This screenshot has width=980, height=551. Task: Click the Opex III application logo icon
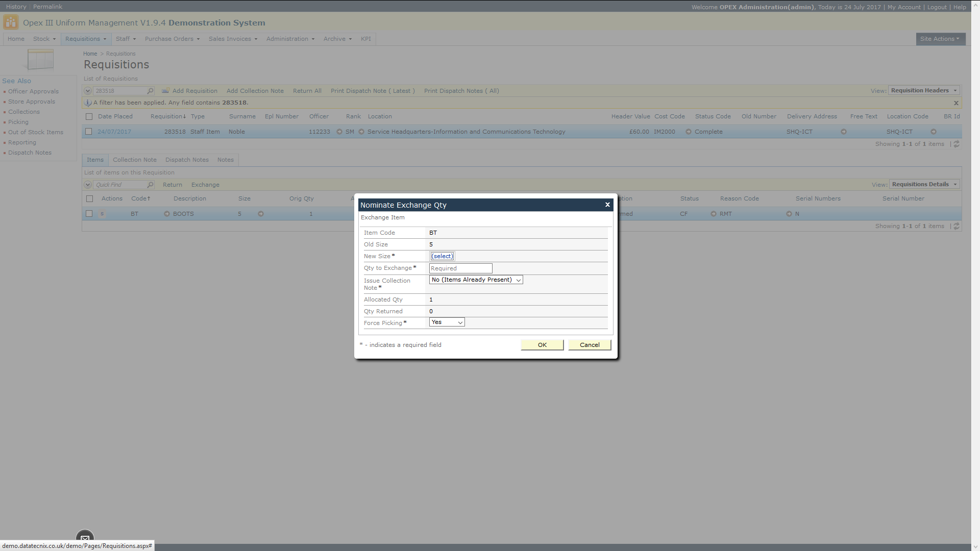11,22
